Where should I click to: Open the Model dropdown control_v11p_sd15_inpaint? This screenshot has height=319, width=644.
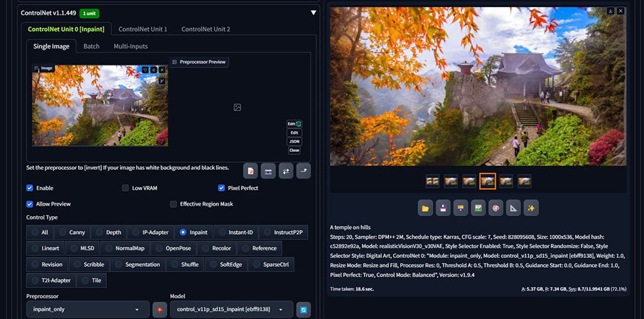pyautogui.click(x=231, y=310)
